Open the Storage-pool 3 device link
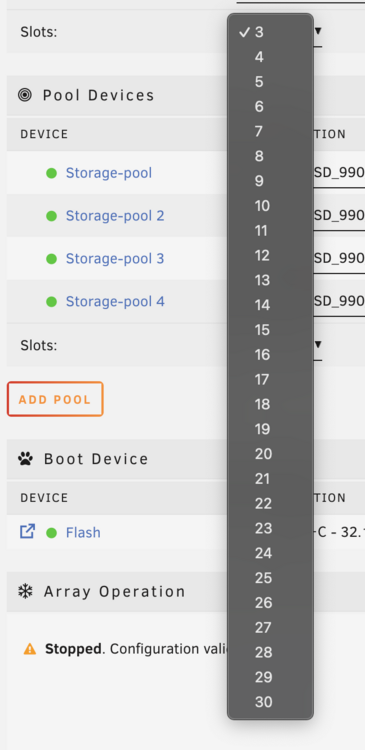 click(115, 259)
